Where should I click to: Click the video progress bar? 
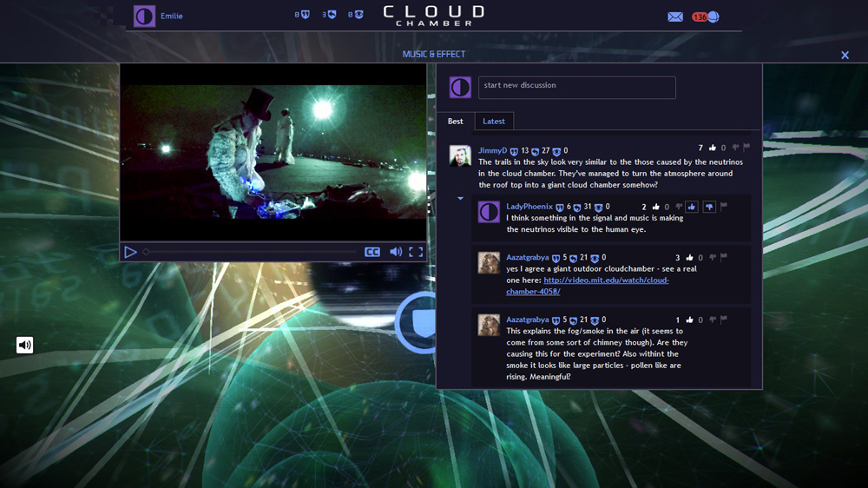(x=252, y=252)
